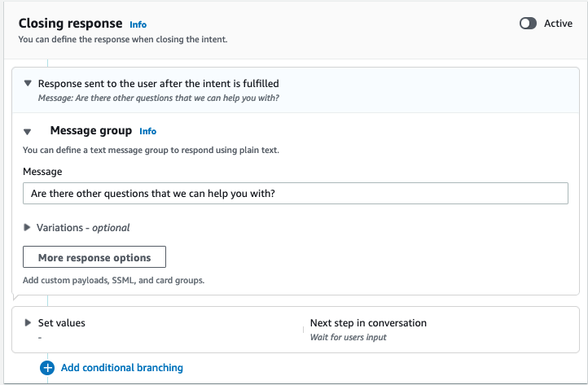
Task: Open Info link beside Message group
Action: (x=147, y=131)
